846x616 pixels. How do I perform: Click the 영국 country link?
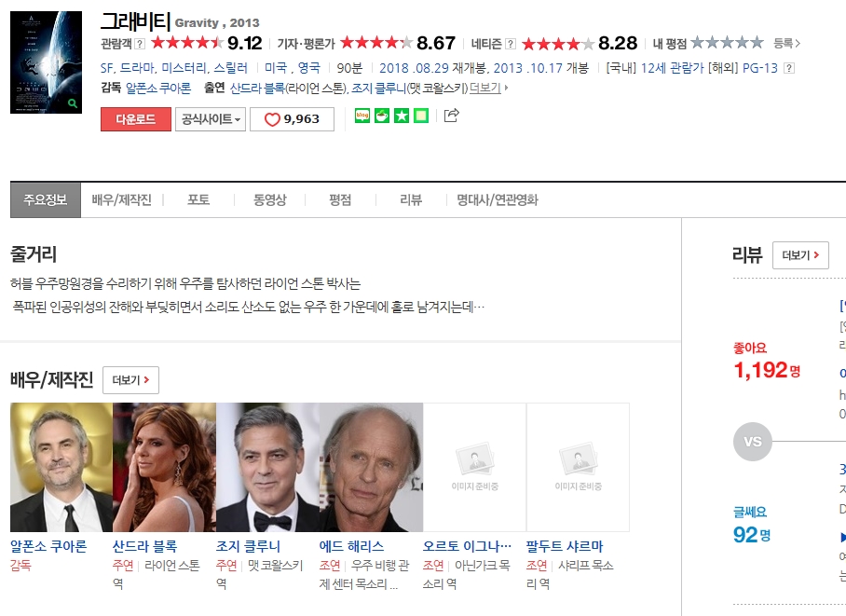(x=309, y=68)
